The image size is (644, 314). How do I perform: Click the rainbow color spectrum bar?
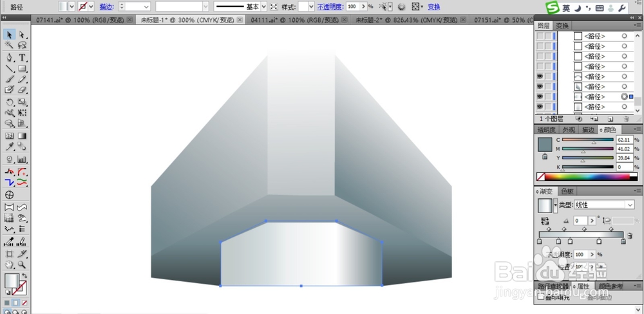(x=587, y=177)
